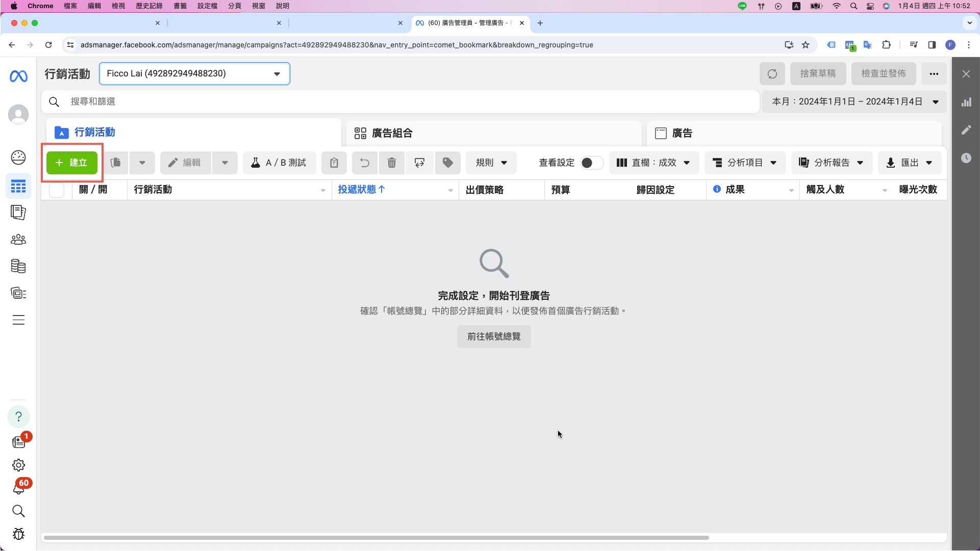Open a new Chrome tab with plus
Screen dimensions: 980x551
[540, 23]
